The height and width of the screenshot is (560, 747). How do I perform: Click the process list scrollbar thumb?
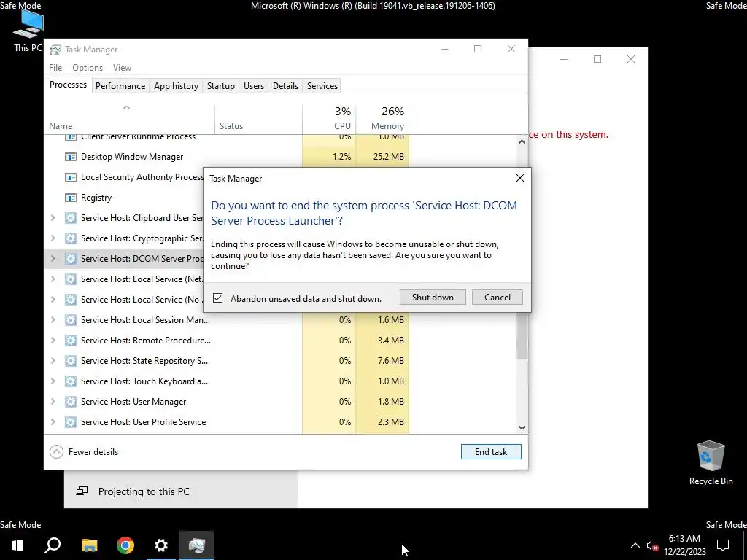click(x=522, y=335)
